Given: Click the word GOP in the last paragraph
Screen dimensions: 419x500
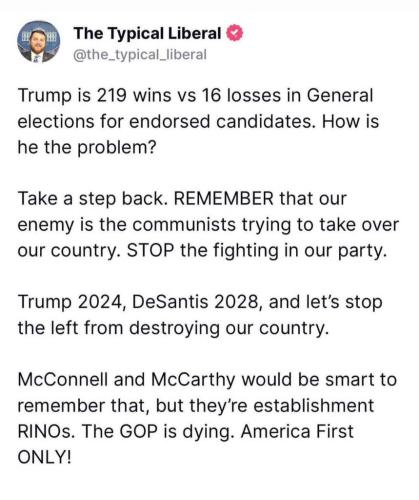Looking at the screenshot, I should [138, 431].
